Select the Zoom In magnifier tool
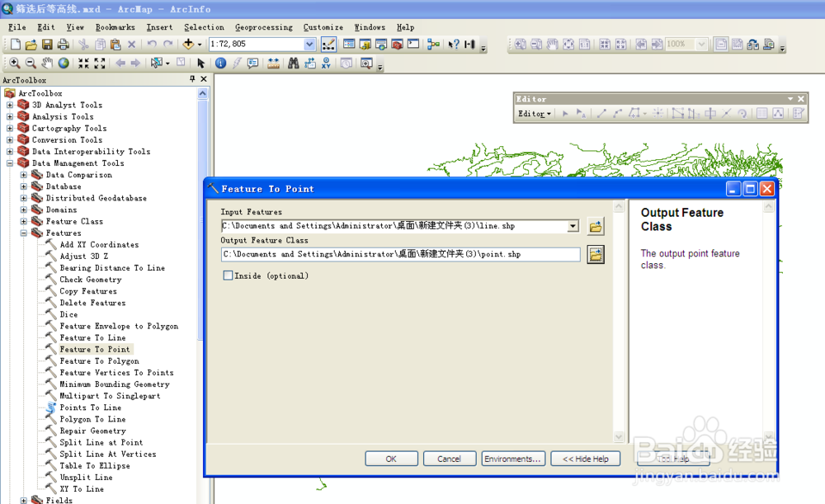The image size is (825, 504). (15, 64)
